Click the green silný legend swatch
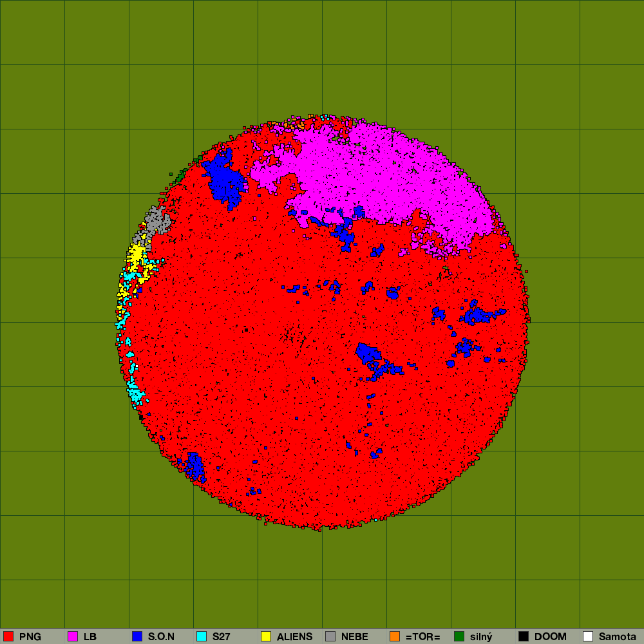The image size is (644, 644). point(459,636)
